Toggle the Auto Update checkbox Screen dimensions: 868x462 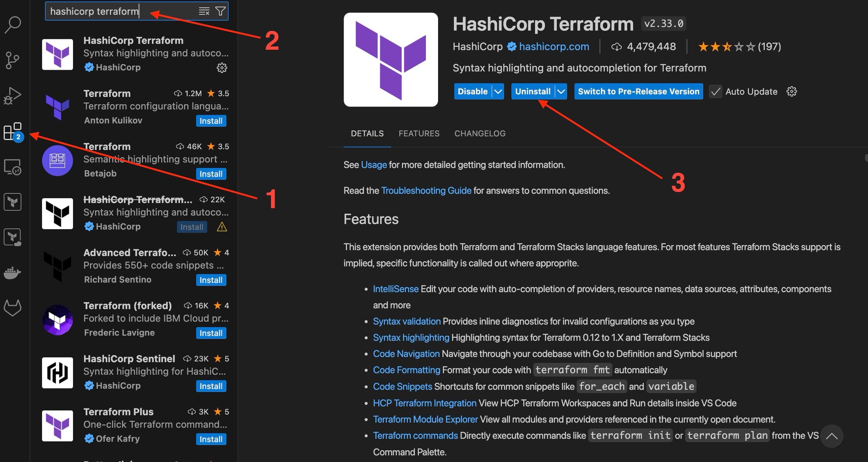click(x=715, y=91)
